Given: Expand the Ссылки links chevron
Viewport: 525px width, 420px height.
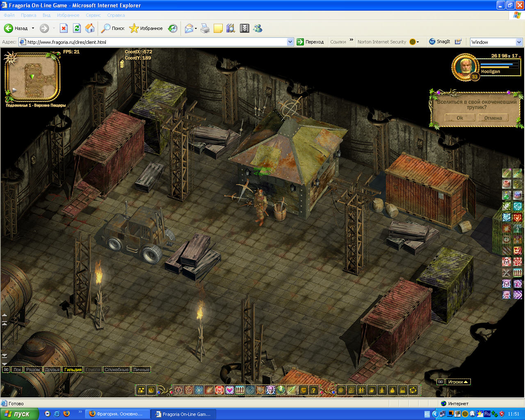Looking at the screenshot, I should coord(352,40).
